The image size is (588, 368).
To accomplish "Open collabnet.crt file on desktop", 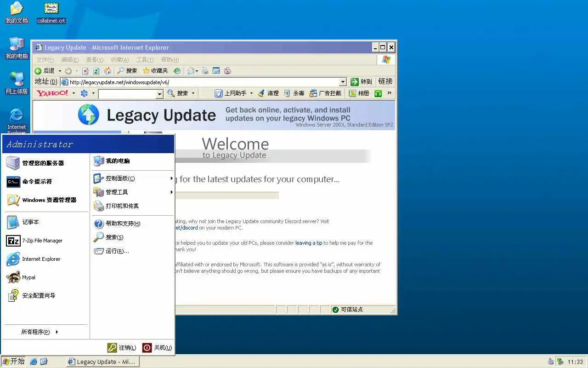I will pos(51,13).
